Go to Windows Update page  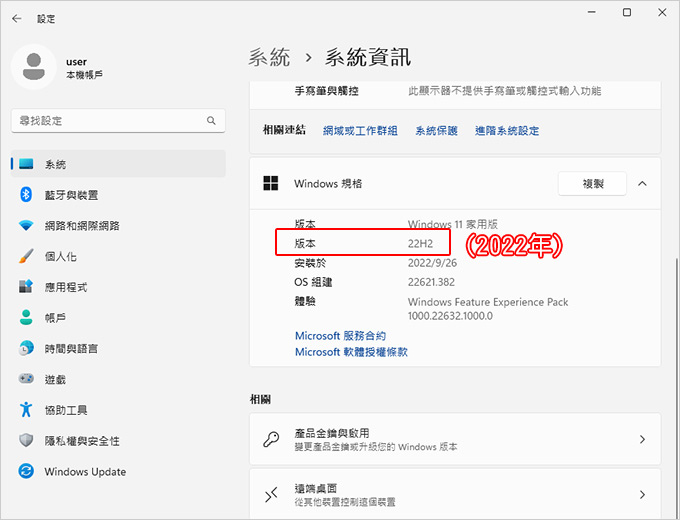pos(118,471)
